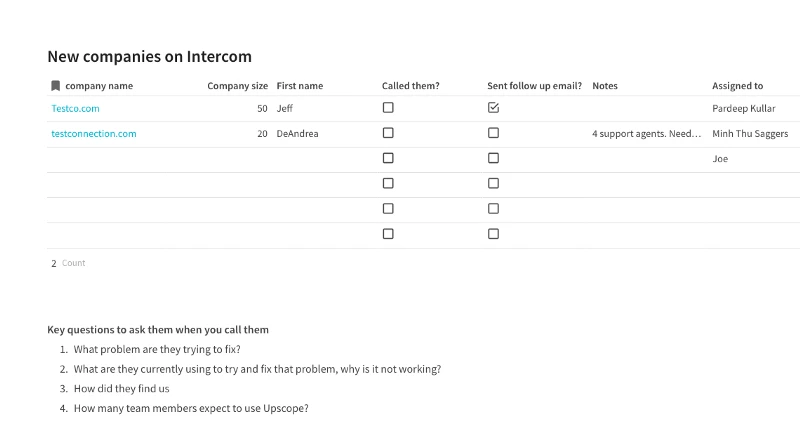Click the Assigned to column header
800x423 pixels.
[x=737, y=86]
